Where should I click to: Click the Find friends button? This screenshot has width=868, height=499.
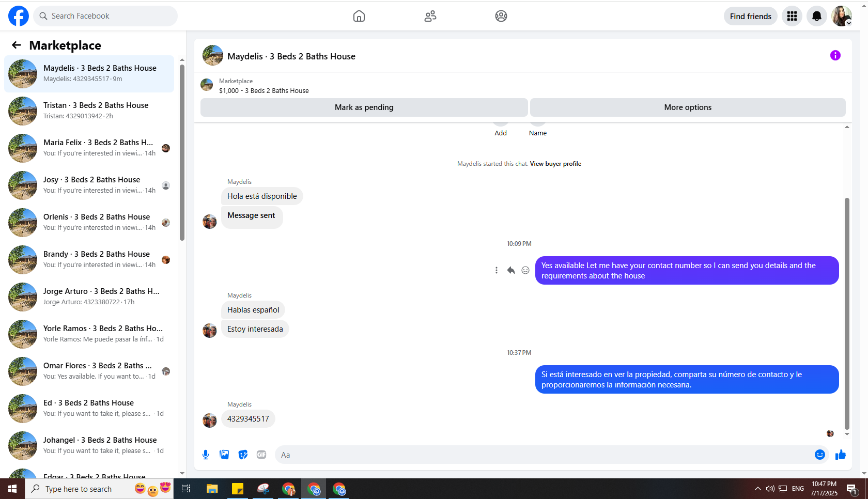[751, 16]
